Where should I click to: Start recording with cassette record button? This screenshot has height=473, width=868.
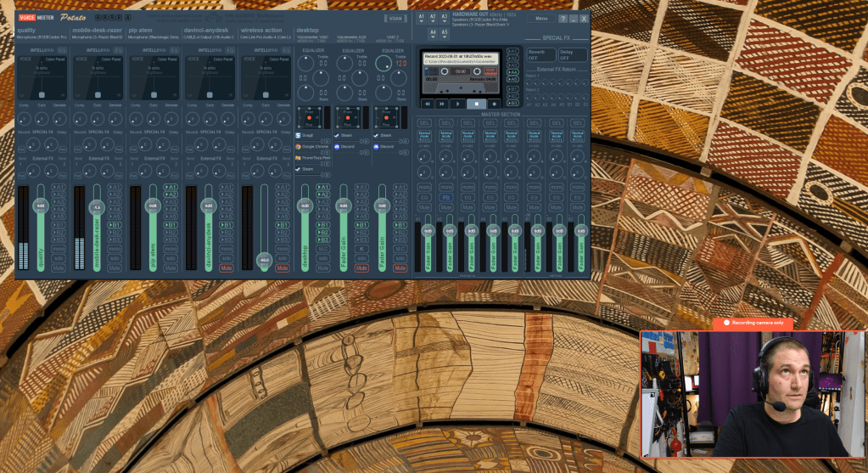point(495,104)
